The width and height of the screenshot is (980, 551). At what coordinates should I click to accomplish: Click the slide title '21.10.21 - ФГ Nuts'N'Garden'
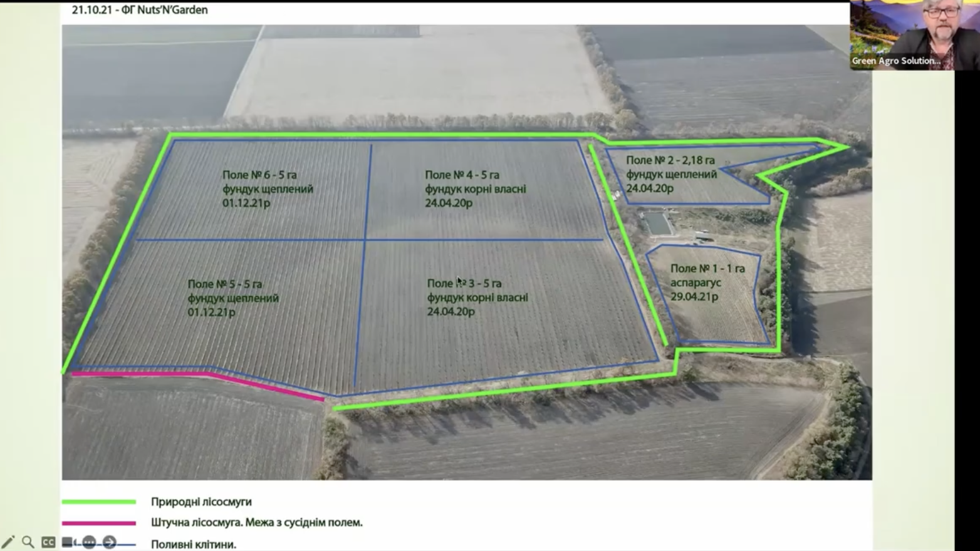click(x=140, y=10)
